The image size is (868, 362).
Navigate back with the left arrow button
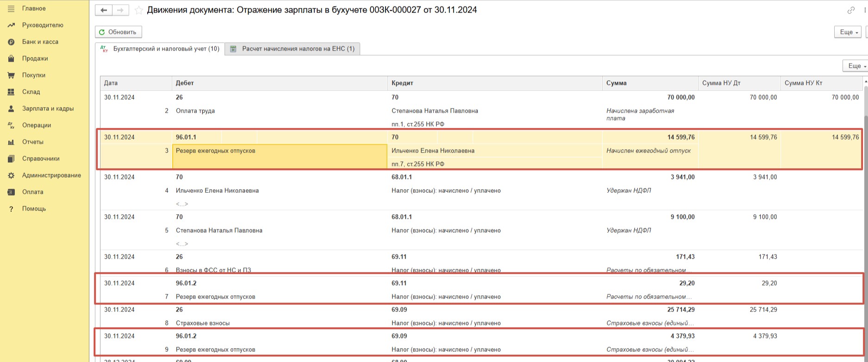tap(104, 10)
